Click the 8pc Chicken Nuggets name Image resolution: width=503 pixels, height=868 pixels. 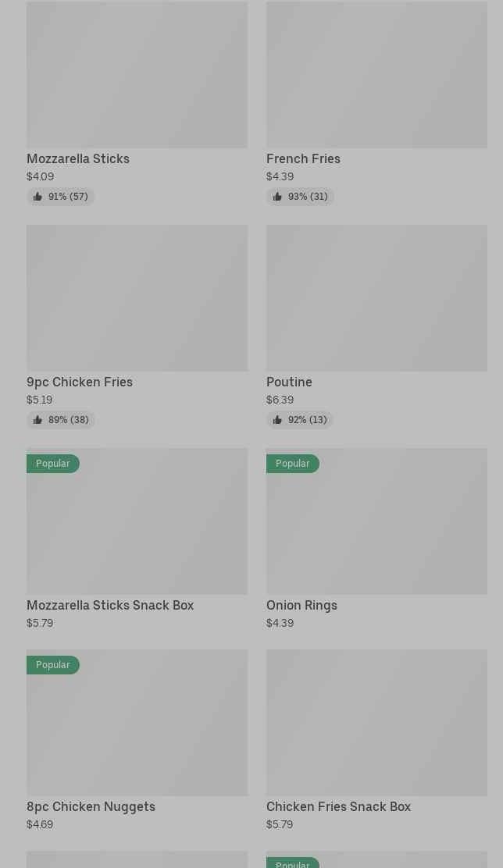91,806
